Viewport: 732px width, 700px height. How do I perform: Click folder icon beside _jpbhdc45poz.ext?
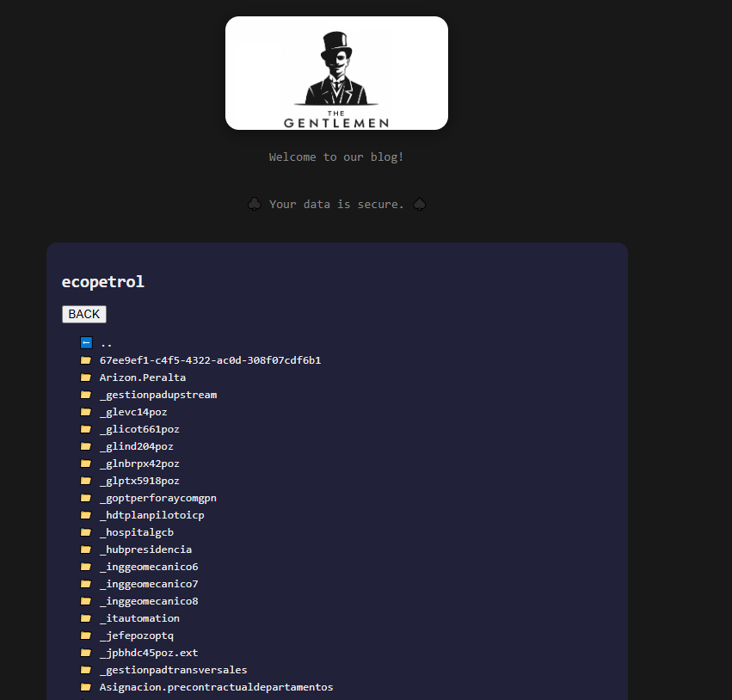[x=86, y=653]
